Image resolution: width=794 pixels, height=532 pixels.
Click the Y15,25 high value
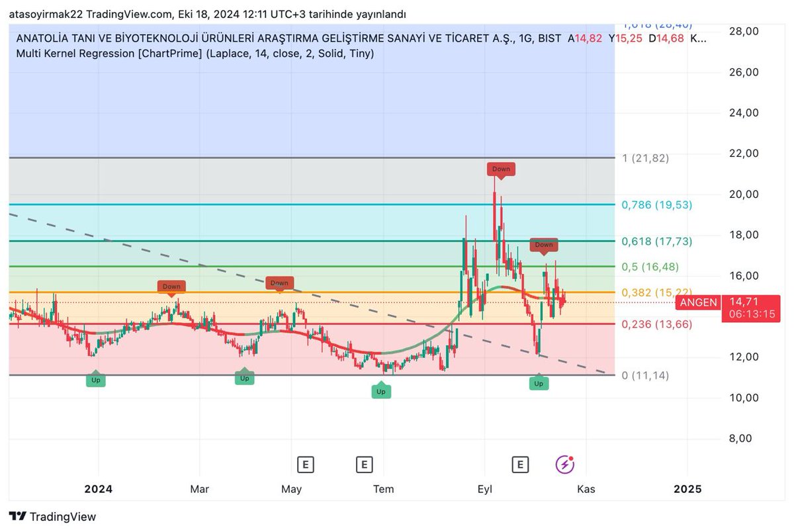(625, 39)
